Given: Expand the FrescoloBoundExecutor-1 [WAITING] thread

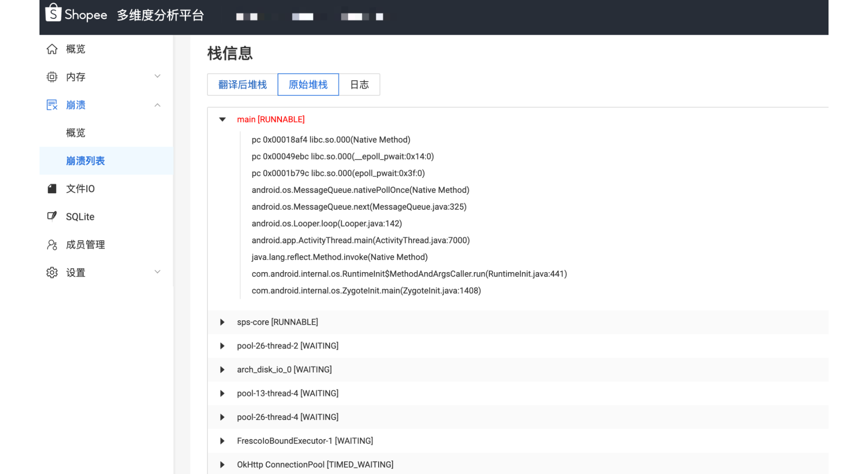Looking at the screenshot, I should [222, 441].
